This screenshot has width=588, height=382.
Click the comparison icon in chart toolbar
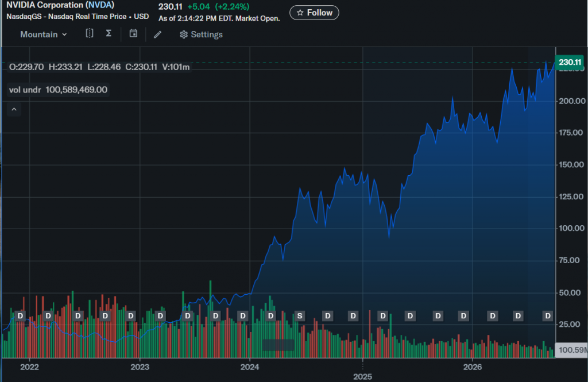89,33
